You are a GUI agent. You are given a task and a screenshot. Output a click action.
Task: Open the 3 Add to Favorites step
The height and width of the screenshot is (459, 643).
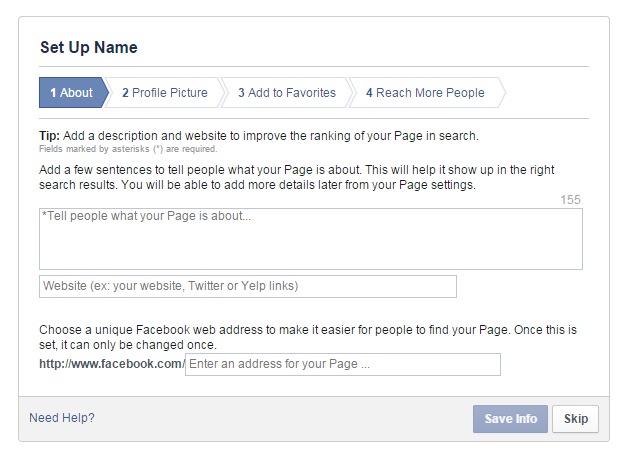pyautogui.click(x=287, y=93)
